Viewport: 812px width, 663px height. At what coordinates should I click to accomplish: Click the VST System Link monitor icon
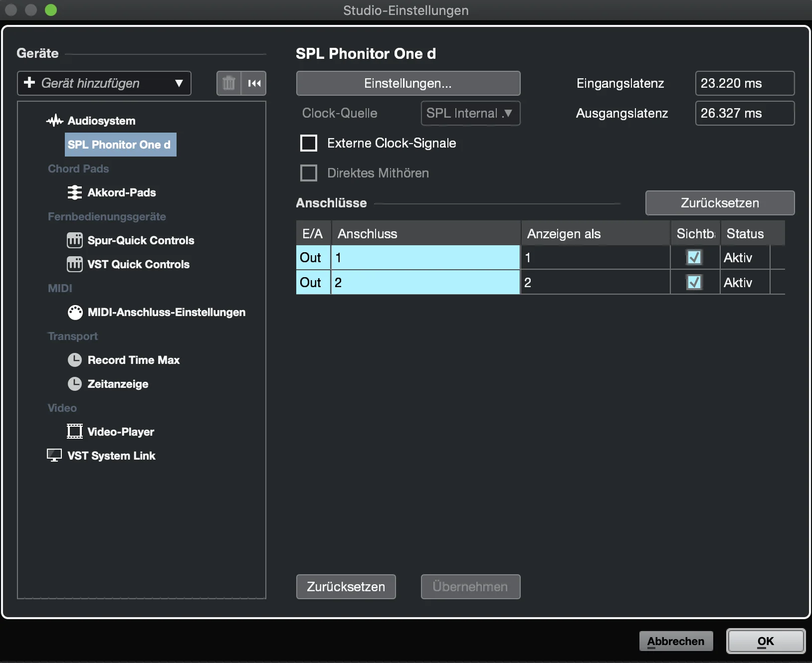(54, 455)
